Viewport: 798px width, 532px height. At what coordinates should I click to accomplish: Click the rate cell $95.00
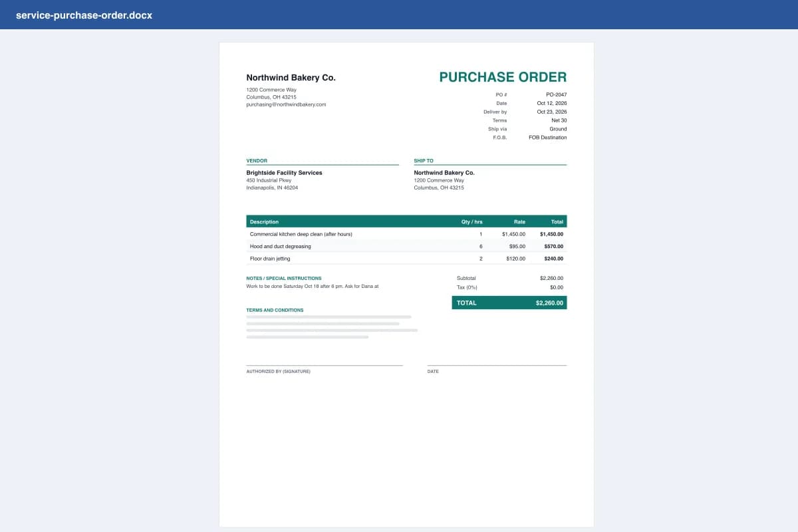pos(517,246)
